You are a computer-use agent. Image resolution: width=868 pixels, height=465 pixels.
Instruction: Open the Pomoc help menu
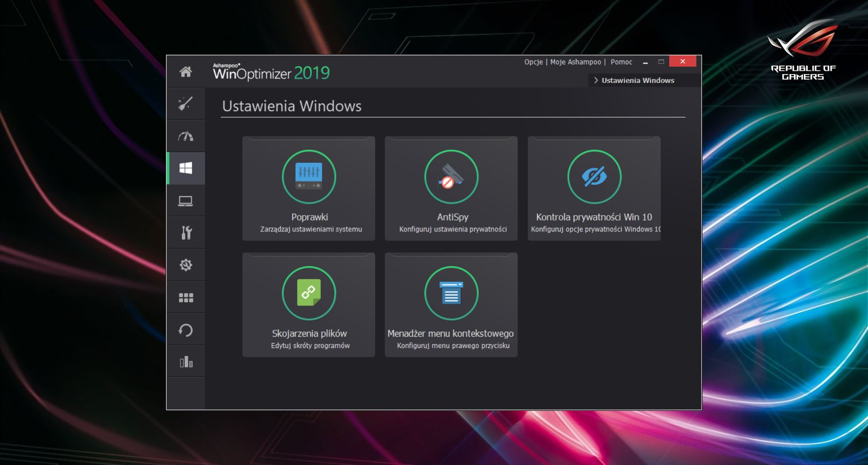pos(621,62)
